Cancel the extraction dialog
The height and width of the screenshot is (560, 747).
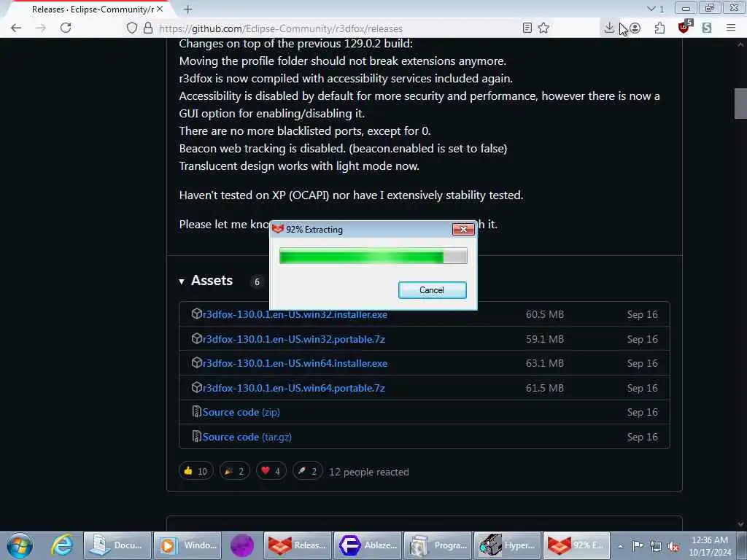click(432, 290)
